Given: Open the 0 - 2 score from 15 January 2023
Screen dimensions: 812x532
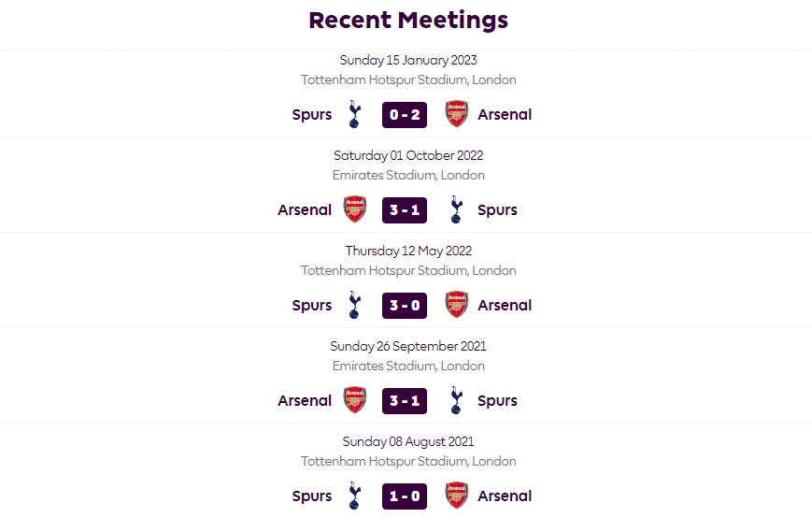Looking at the screenshot, I should (x=405, y=115).
